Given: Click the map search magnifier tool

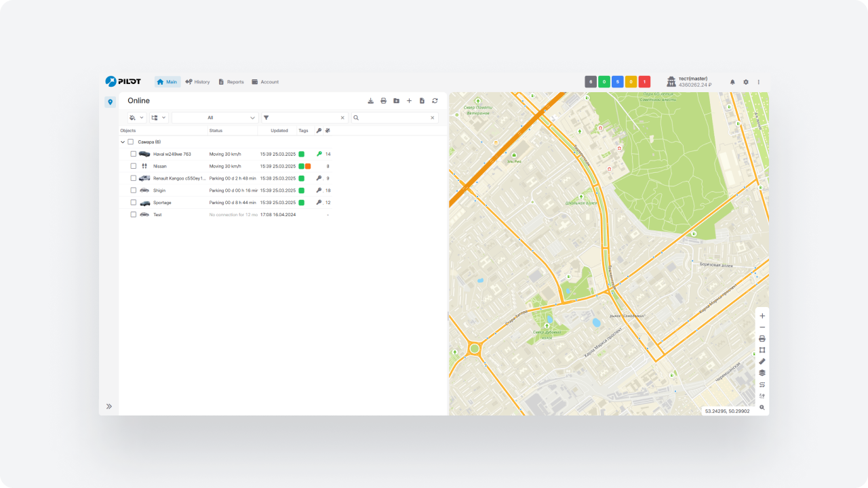Looking at the screenshot, I should (762, 407).
